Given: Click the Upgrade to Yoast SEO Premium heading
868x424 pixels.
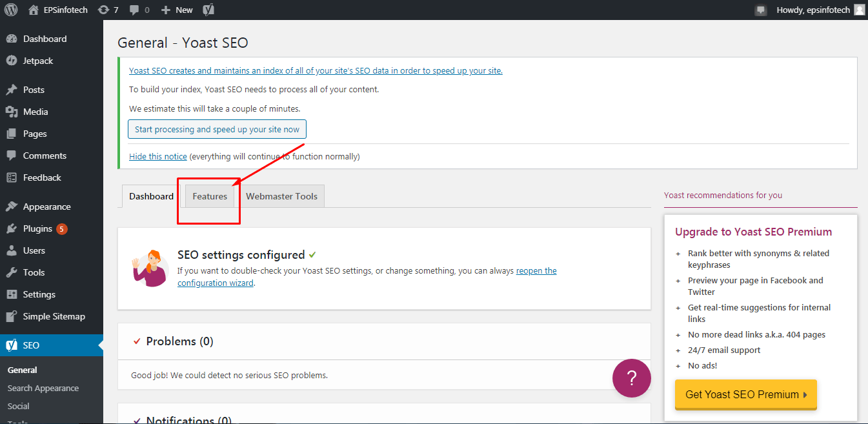Looking at the screenshot, I should (753, 232).
